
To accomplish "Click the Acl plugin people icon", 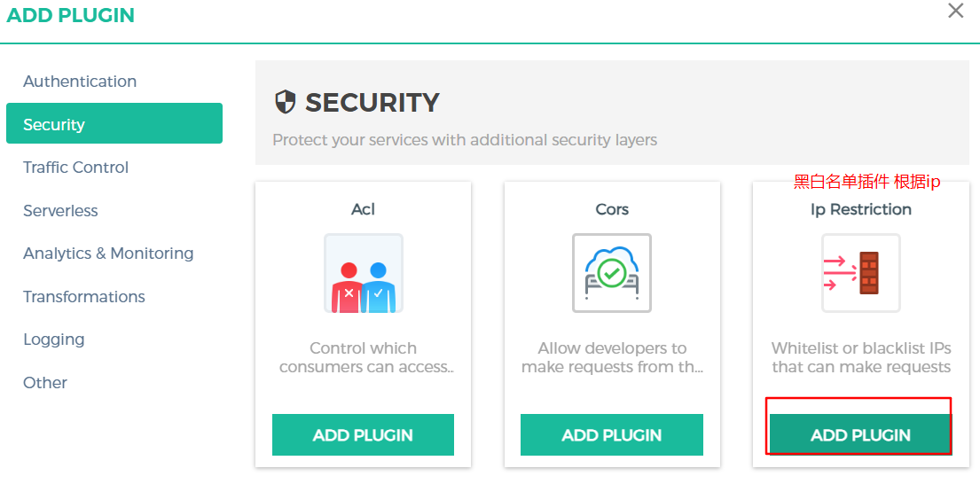I will pyautogui.click(x=364, y=273).
